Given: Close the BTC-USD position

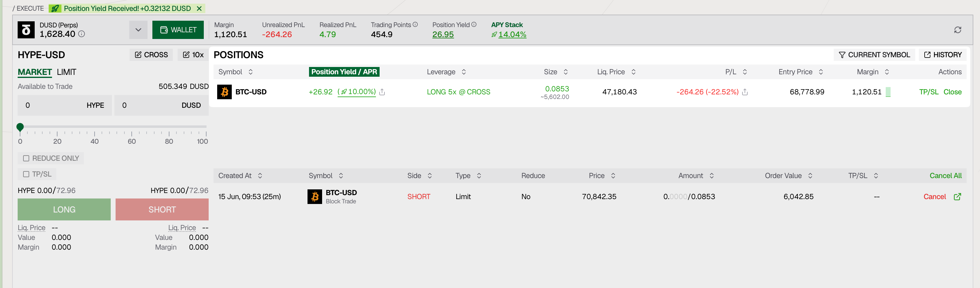Looking at the screenshot, I should (952, 92).
